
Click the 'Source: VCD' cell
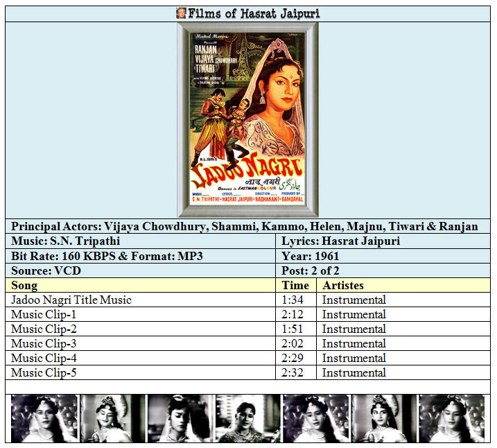click(141, 270)
